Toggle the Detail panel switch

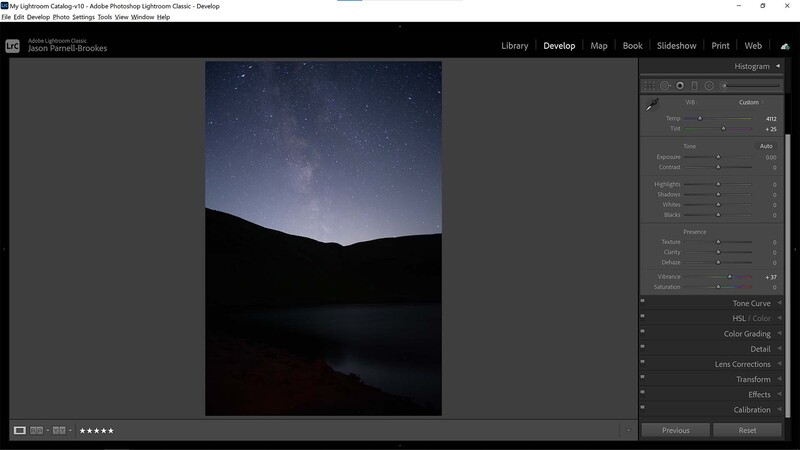pos(642,346)
